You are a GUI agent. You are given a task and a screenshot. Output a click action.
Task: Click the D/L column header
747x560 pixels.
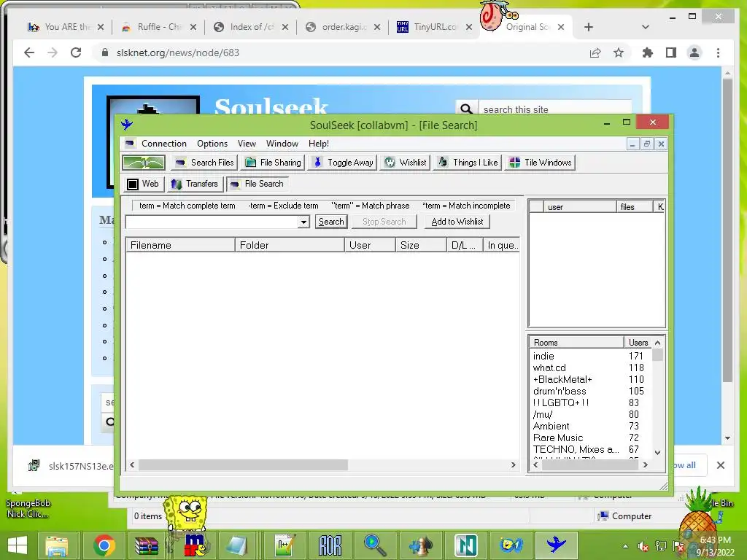click(465, 245)
